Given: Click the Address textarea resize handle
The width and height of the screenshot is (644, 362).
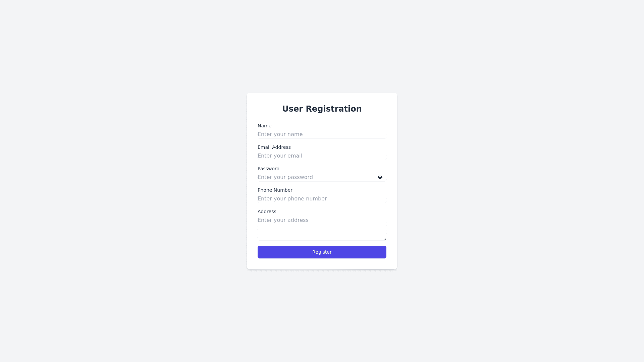Looking at the screenshot, I should pos(385,239).
